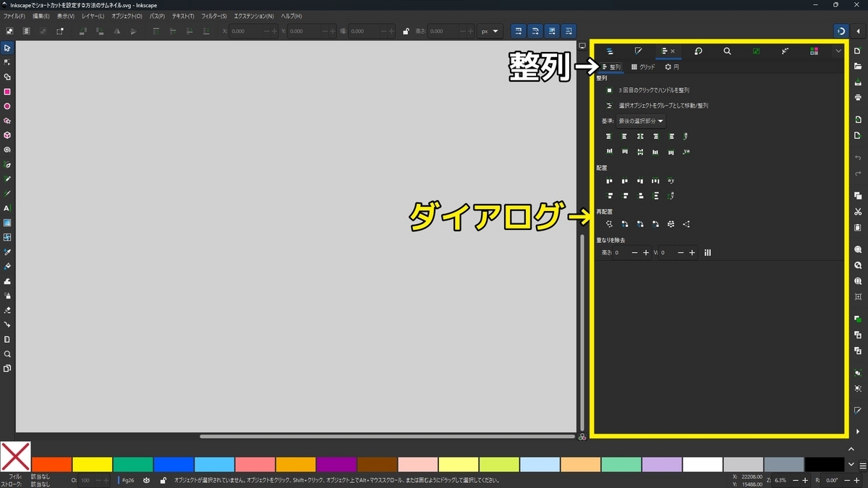This screenshot has height=488, width=868.
Task: Toggle the width/height lock icon
Action: click(406, 31)
